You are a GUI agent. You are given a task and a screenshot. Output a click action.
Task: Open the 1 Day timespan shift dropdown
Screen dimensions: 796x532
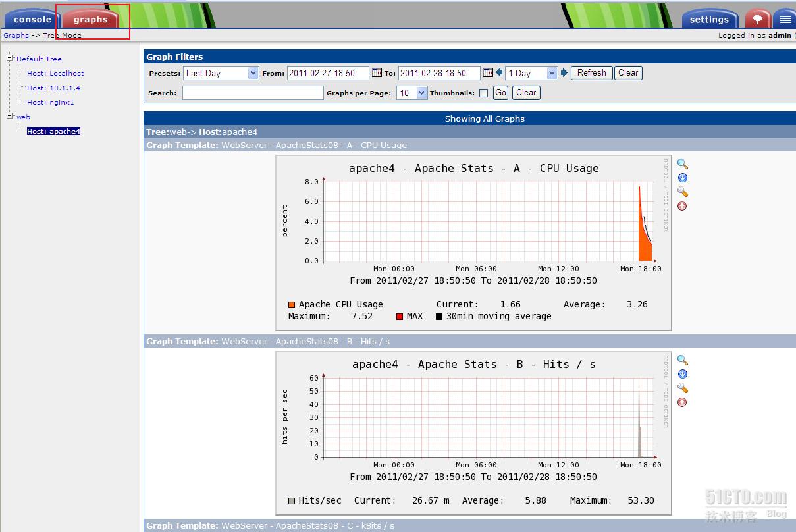[x=532, y=73]
